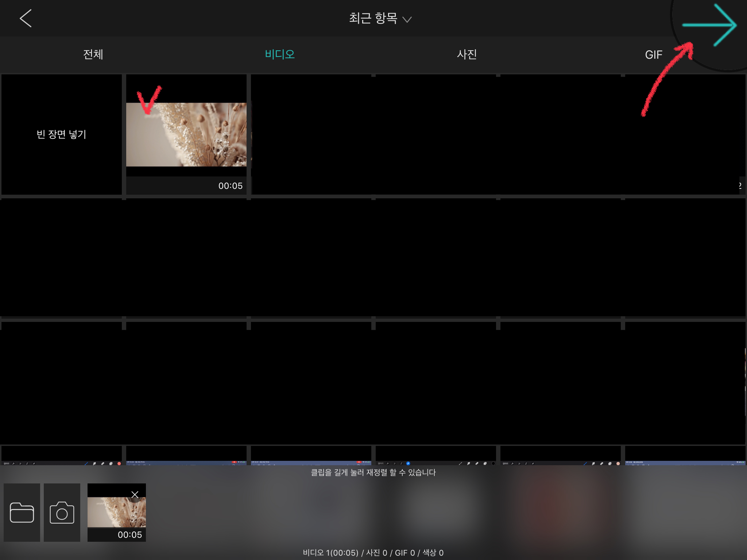Toggle selection of the dried flower video thumbnail
Viewport: 747px width, 560px height.
click(186, 135)
